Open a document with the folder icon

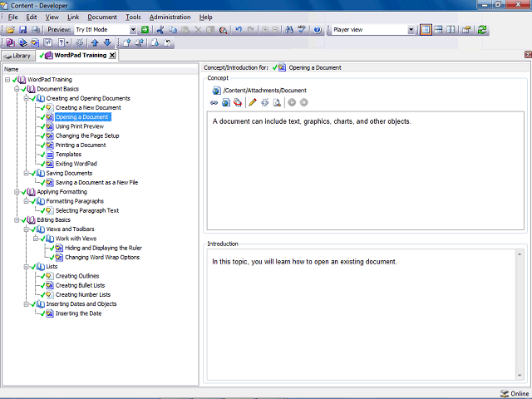[x=10, y=30]
